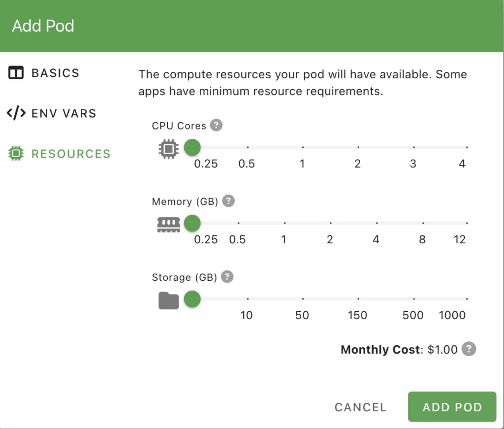Open the ENV VARS tab
This screenshot has height=429, width=504.
pyautogui.click(x=63, y=113)
